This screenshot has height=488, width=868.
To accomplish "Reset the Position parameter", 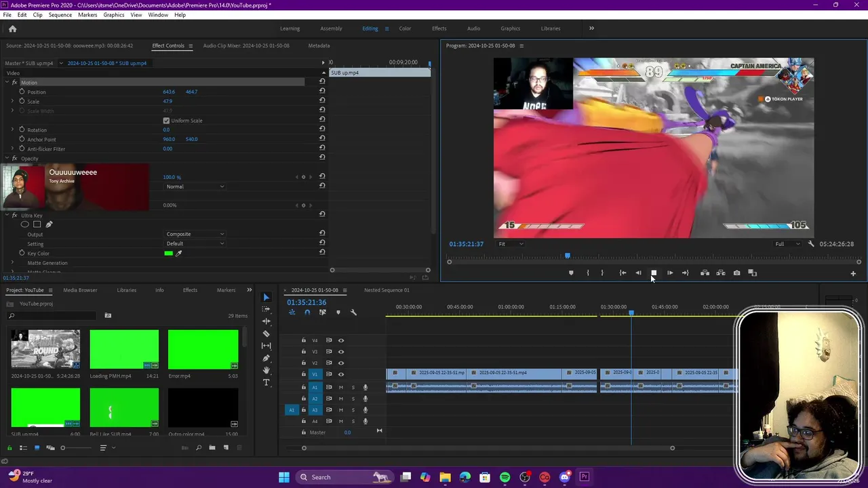I will click(x=322, y=91).
